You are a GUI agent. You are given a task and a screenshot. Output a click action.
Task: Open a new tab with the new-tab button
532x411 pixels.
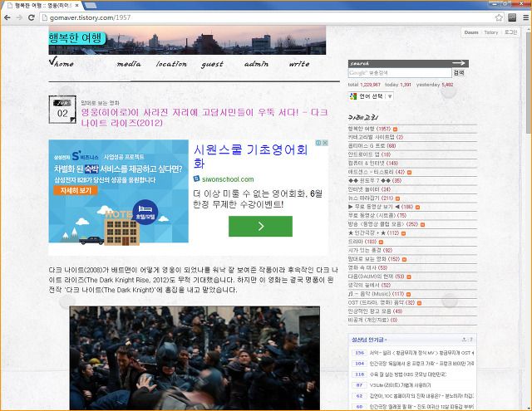point(90,6)
